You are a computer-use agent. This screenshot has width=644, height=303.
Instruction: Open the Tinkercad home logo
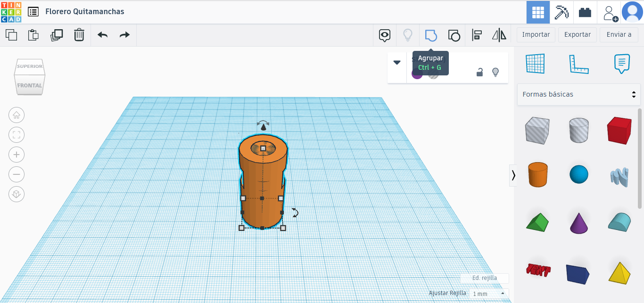[11, 12]
